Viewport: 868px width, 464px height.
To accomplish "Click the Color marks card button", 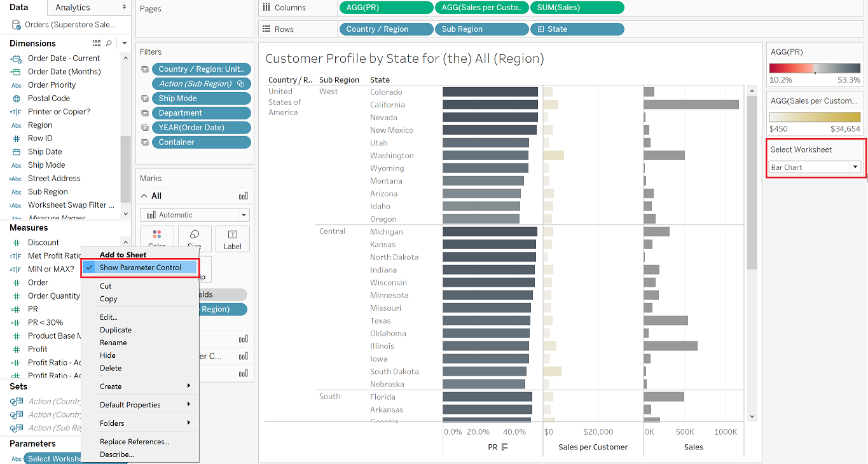I will [x=156, y=238].
